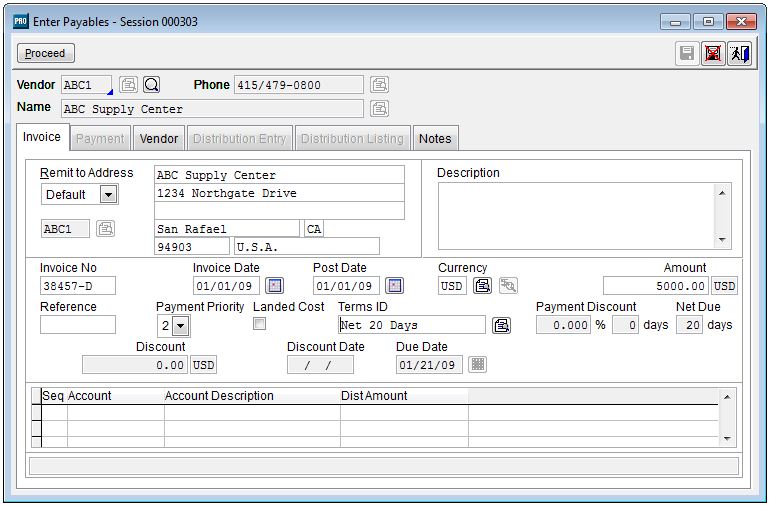Click lookup icon beside remit ABC1 code

pyautogui.click(x=105, y=228)
